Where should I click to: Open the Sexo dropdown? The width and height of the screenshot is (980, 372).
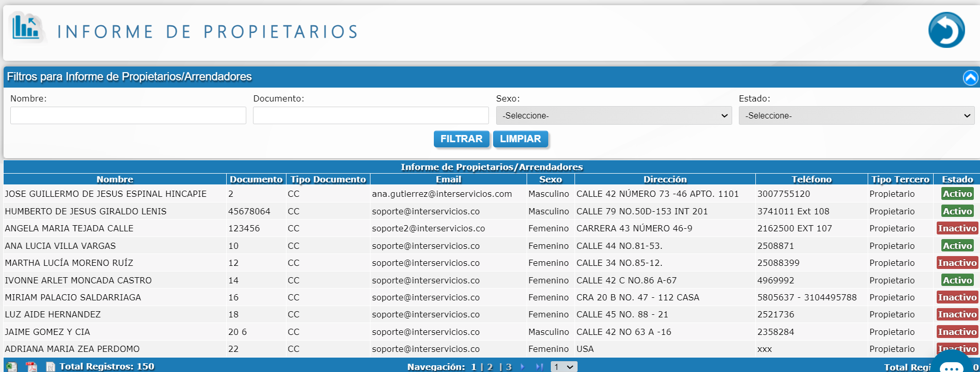click(x=614, y=116)
